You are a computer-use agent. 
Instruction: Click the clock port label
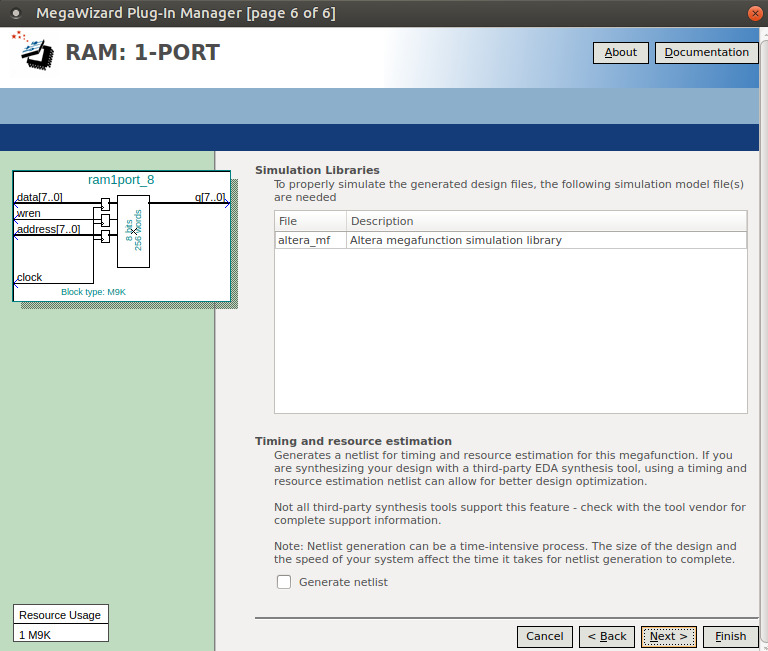point(29,277)
